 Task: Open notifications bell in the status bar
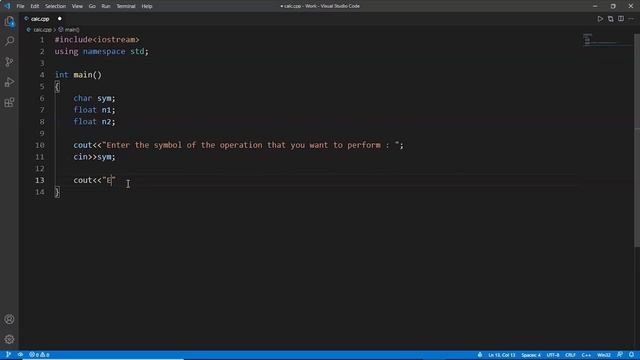click(631, 355)
